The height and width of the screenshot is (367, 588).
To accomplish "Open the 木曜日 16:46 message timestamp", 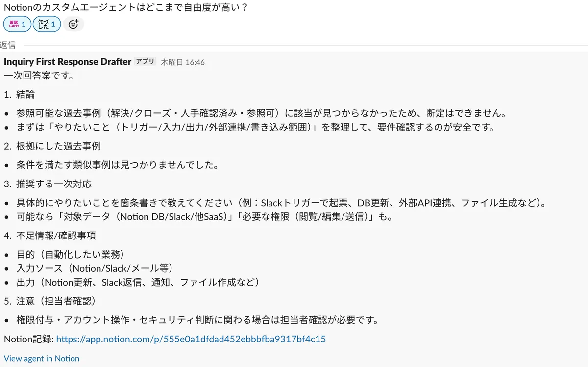I will tap(183, 62).
